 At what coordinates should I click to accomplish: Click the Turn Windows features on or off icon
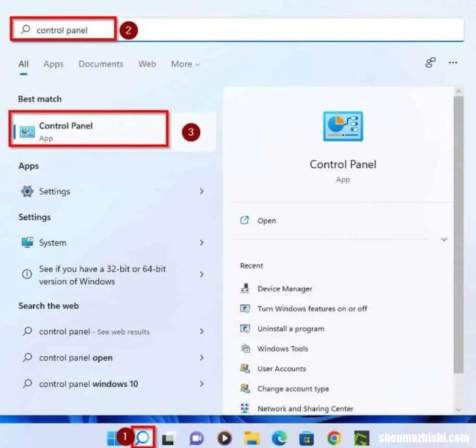coord(245,308)
